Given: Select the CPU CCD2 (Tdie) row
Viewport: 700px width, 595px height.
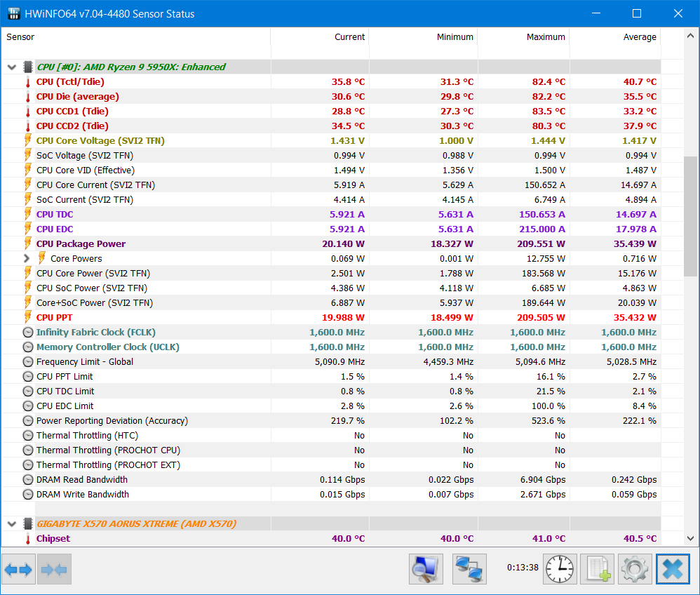Looking at the screenshot, I should pos(331,126).
